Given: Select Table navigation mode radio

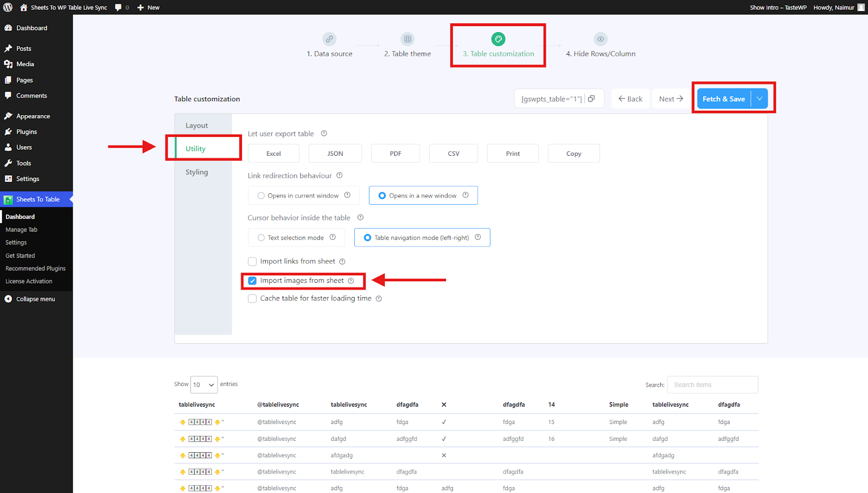Looking at the screenshot, I should click(367, 238).
